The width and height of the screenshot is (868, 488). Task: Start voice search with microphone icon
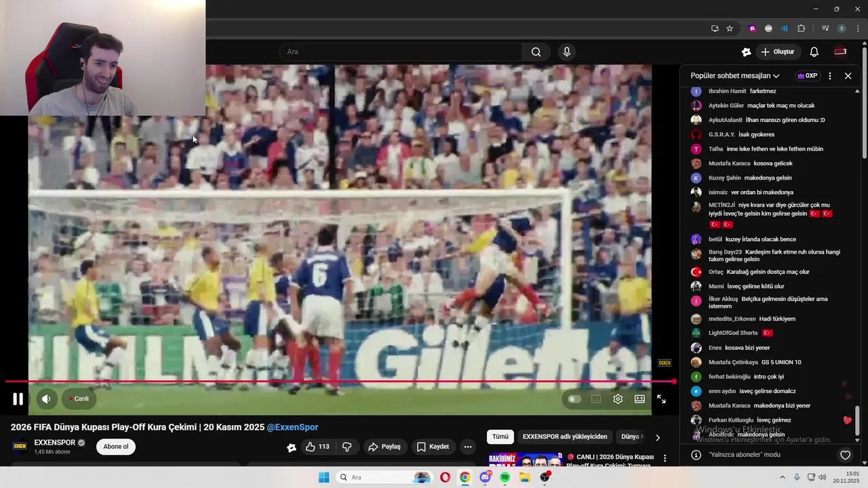(567, 52)
